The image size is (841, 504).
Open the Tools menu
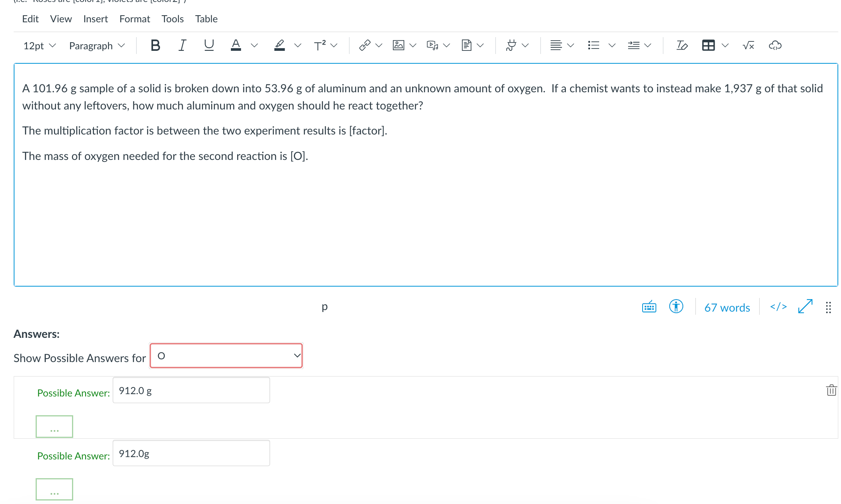coord(173,19)
